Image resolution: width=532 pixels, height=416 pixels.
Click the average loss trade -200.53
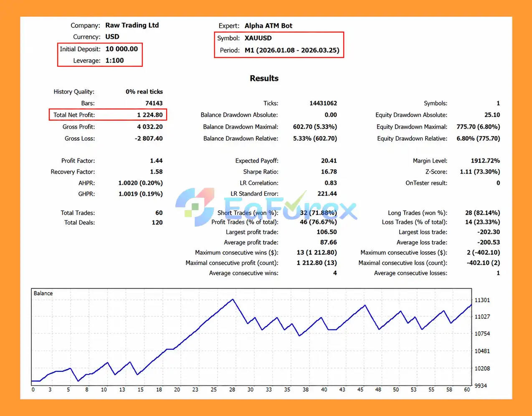coord(489,242)
